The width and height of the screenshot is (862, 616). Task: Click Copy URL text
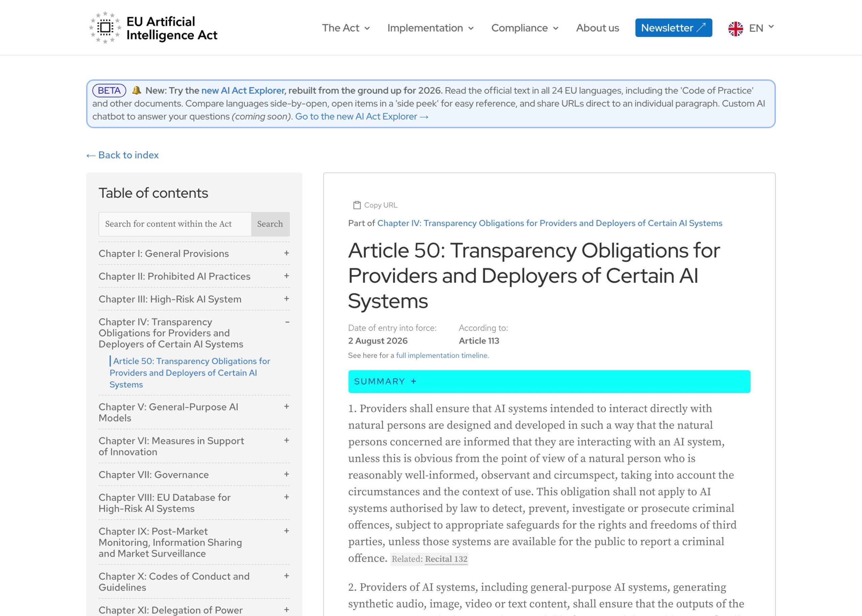click(x=381, y=205)
